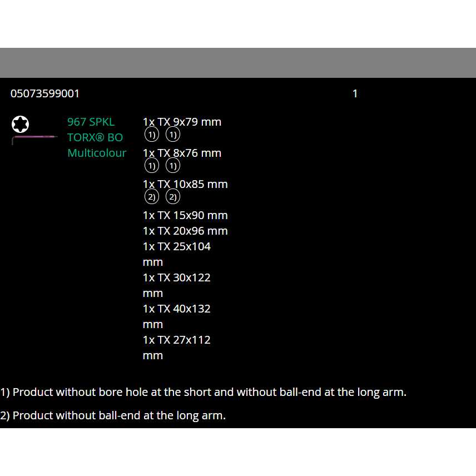The width and height of the screenshot is (476, 476).
Task: Click footnote text about ball-end long arm
Action: [x=114, y=415]
